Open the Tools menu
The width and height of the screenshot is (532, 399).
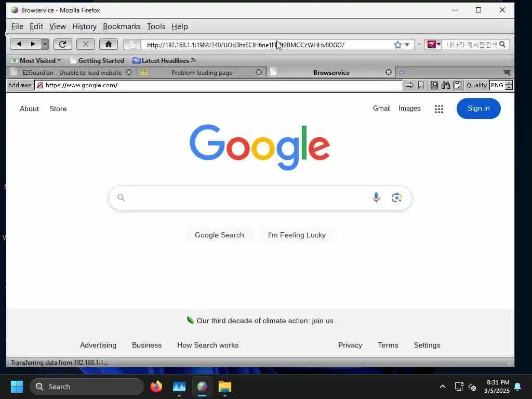click(x=156, y=26)
